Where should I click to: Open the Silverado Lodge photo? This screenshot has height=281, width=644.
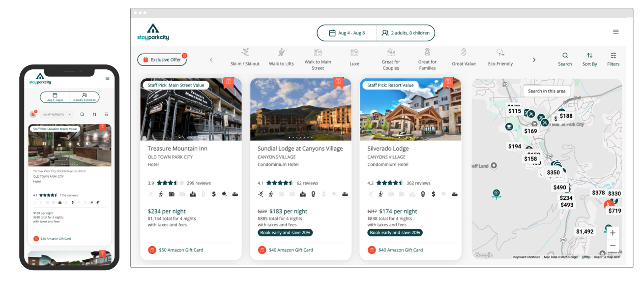(410, 109)
